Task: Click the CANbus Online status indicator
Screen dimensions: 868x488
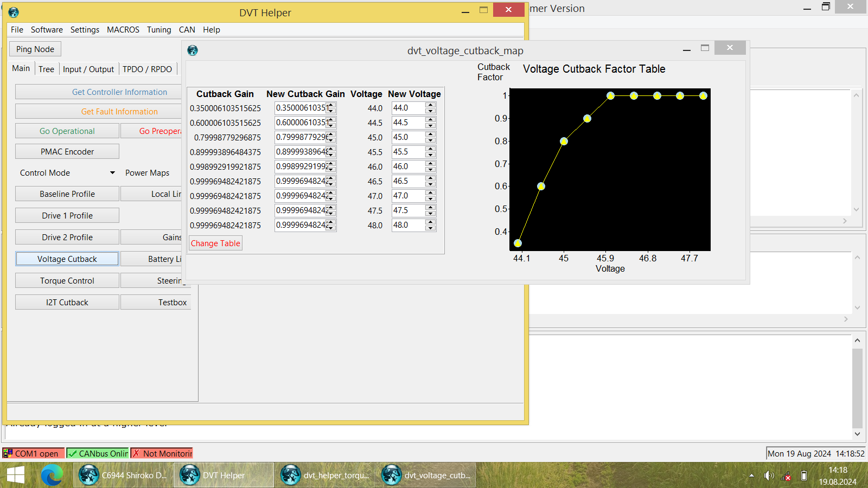Action: [98, 453]
